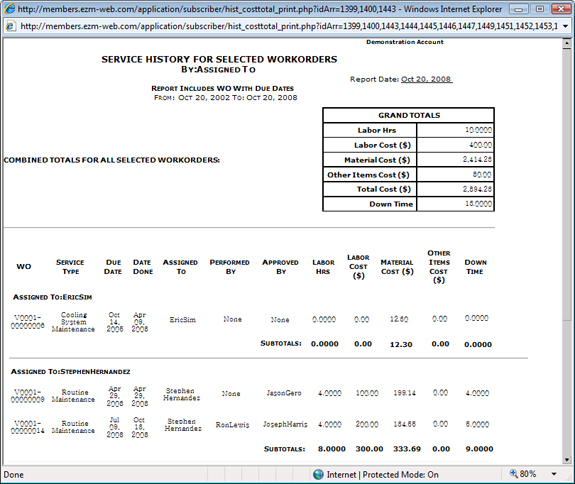
Task: Click RonLewis in Performed By column
Action: (232, 425)
